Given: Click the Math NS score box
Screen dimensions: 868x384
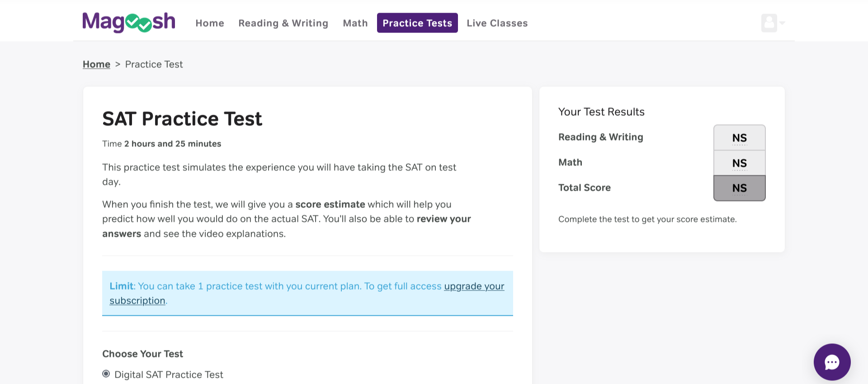Looking at the screenshot, I should tap(739, 163).
